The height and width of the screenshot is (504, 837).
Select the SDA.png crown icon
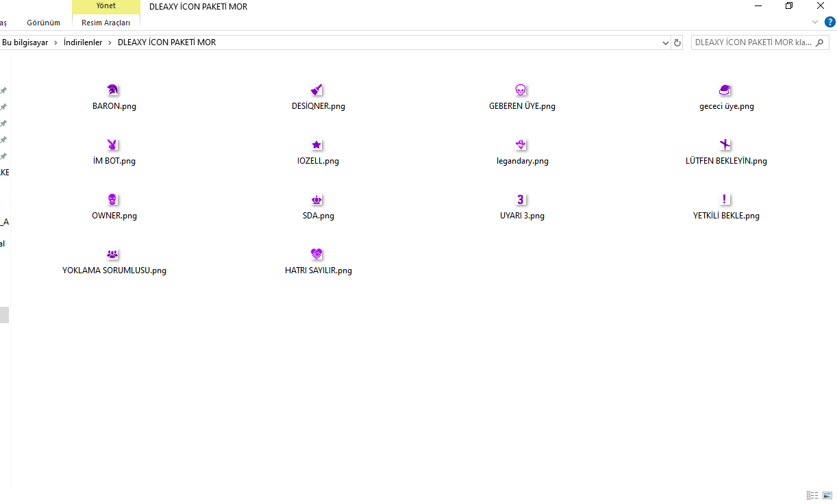coord(316,199)
